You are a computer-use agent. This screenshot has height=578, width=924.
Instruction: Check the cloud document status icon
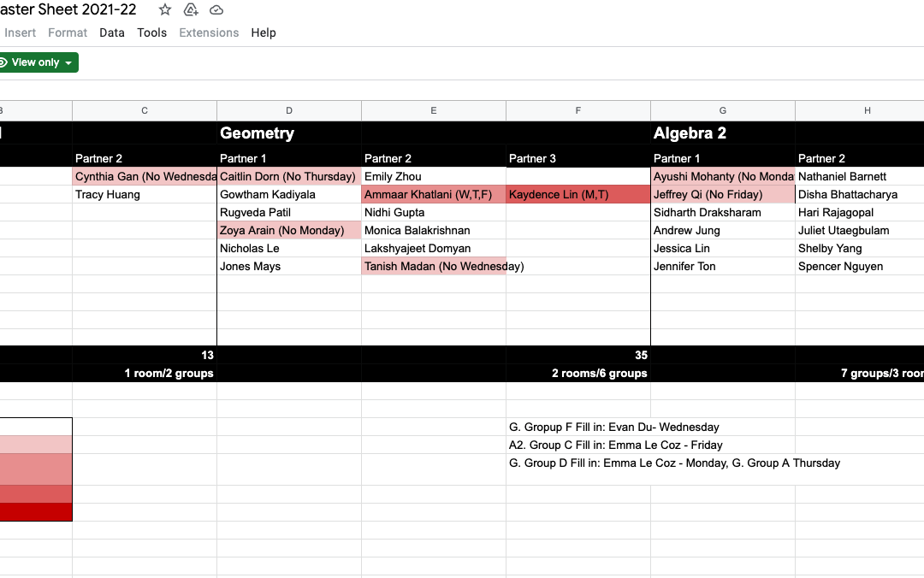coord(216,9)
